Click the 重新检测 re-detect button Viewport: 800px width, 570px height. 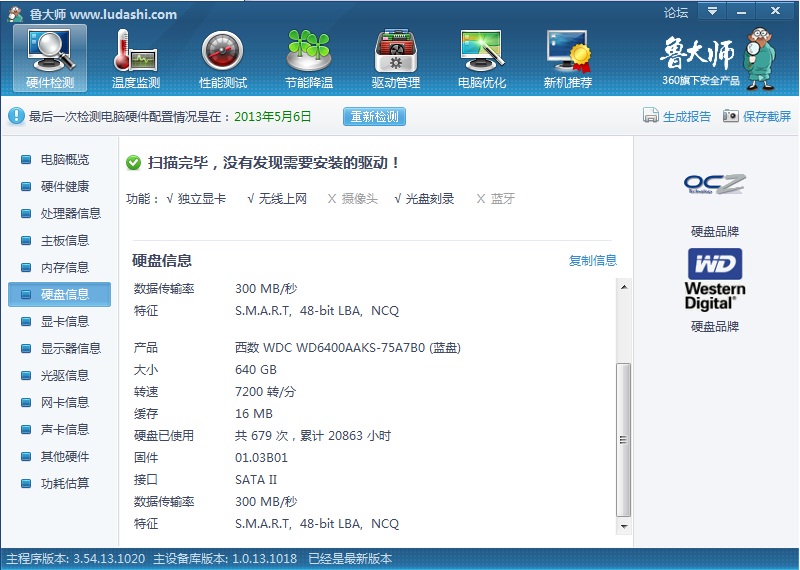click(x=374, y=116)
